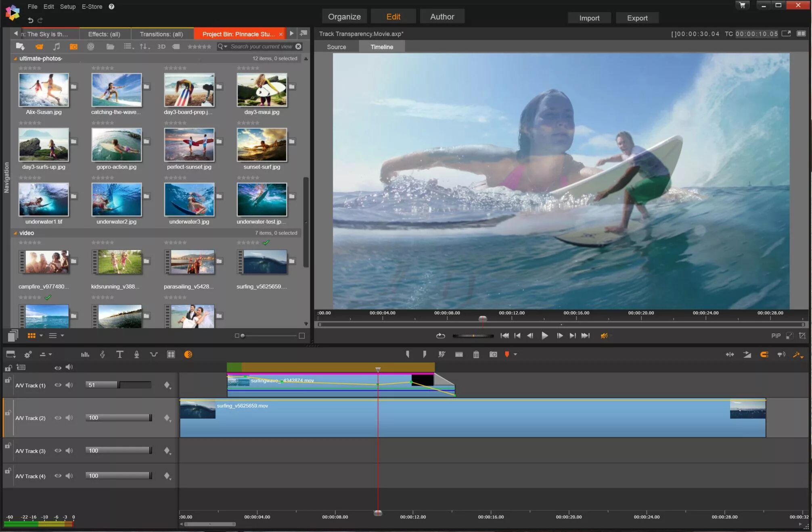The width and height of the screenshot is (812, 532).
Task: Click the split/razor cut tool icon
Action: (442, 355)
